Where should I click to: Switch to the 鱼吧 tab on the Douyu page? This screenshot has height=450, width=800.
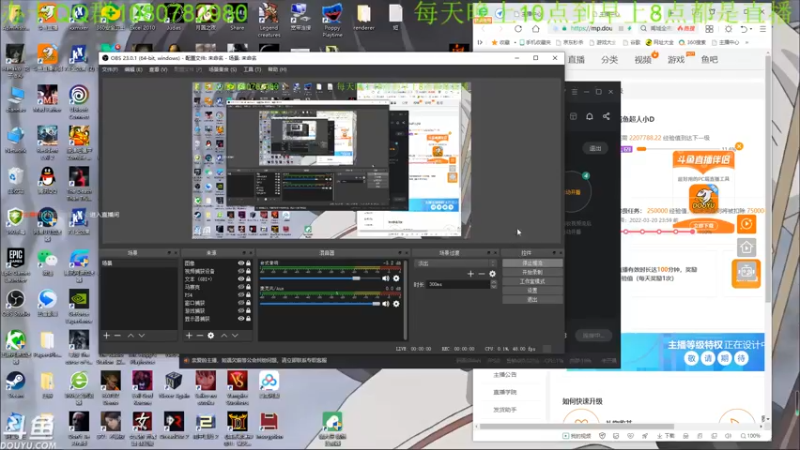[709, 60]
